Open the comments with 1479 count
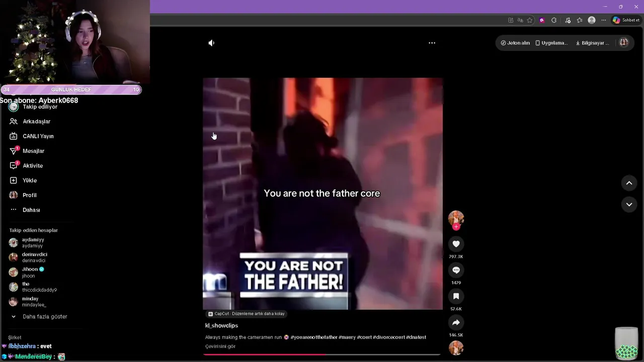The height and width of the screenshot is (362, 644). [456, 270]
